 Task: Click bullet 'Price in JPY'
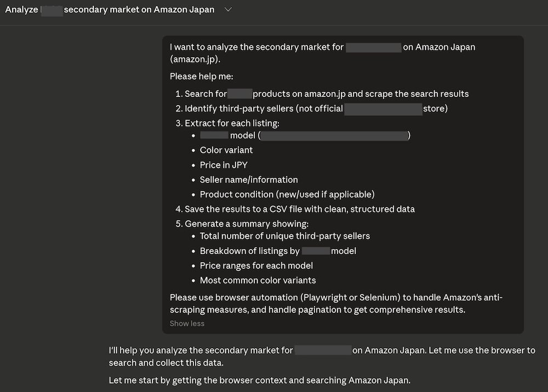pos(224,164)
